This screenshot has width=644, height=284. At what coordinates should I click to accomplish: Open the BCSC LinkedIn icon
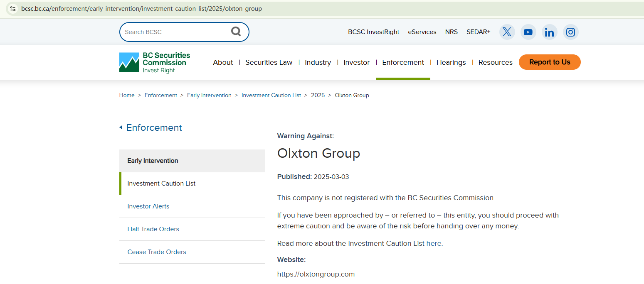(x=549, y=32)
